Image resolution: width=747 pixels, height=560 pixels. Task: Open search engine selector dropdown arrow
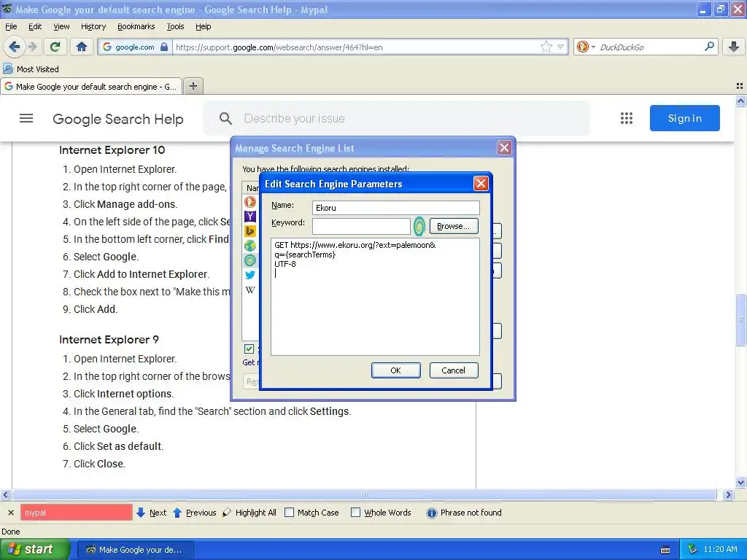coord(593,47)
